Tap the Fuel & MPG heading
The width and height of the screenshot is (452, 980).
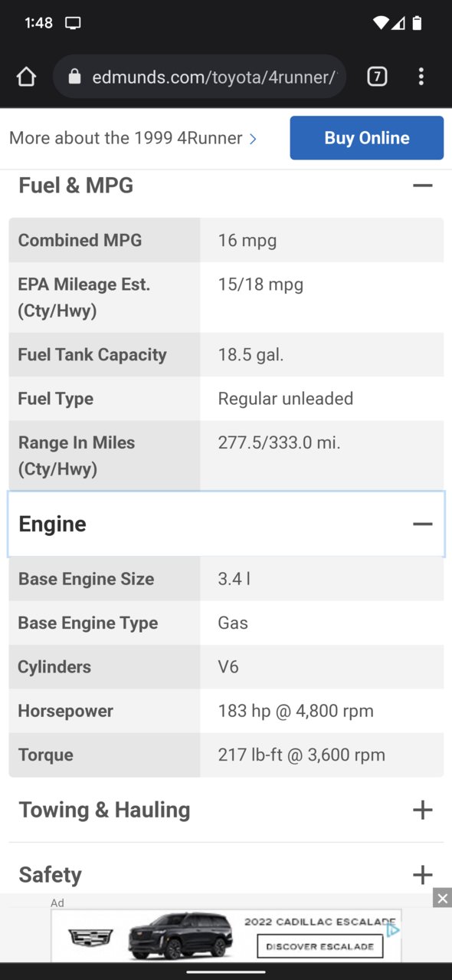click(76, 186)
